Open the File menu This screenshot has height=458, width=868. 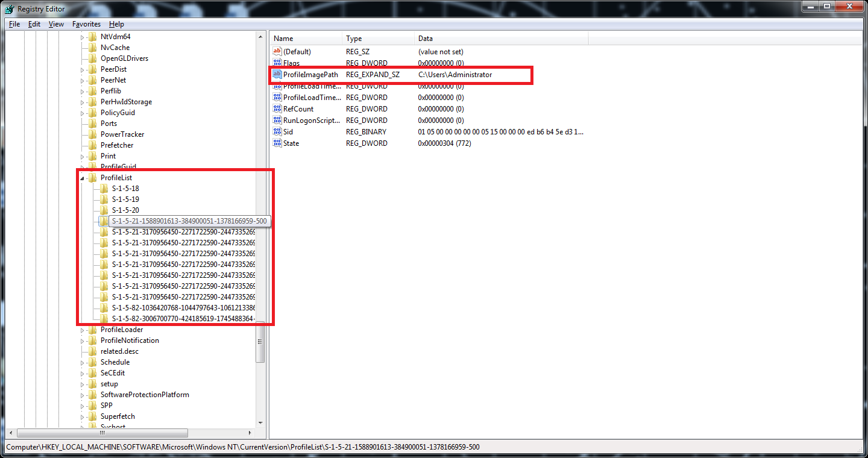tap(14, 24)
